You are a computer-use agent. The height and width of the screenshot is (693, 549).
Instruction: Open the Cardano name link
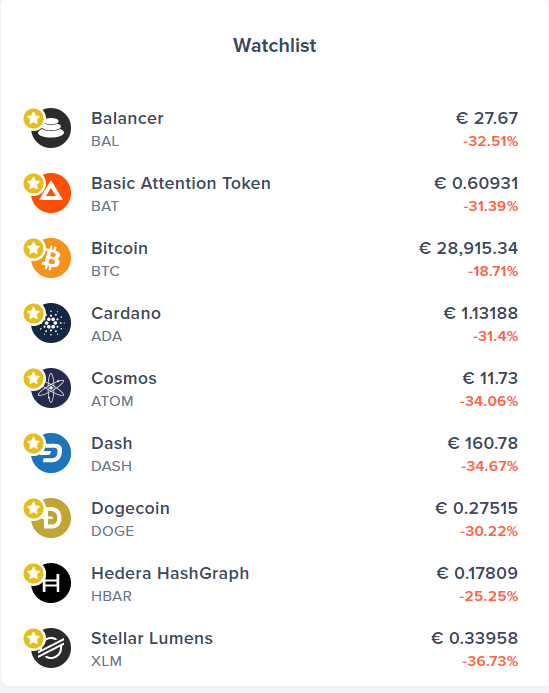(126, 313)
